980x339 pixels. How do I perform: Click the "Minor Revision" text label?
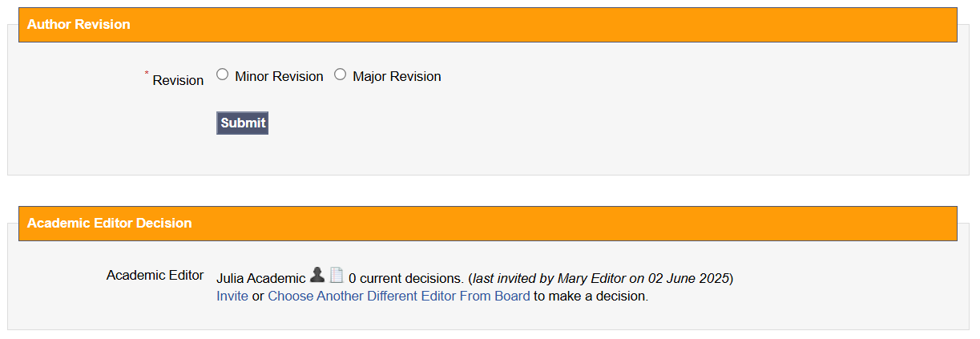[279, 77]
